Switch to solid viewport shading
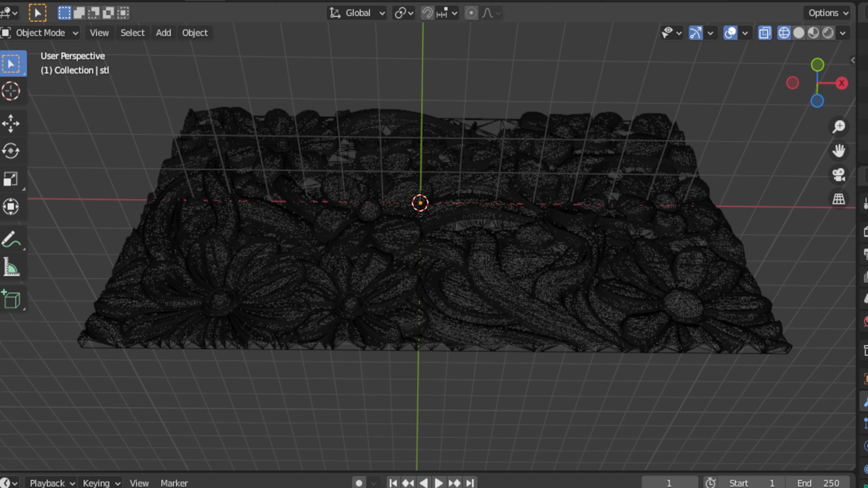 point(799,33)
